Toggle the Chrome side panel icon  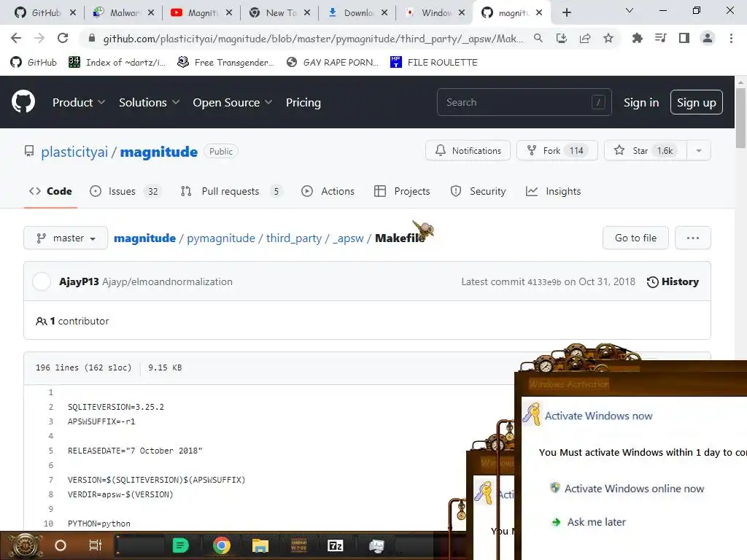[684, 38]
